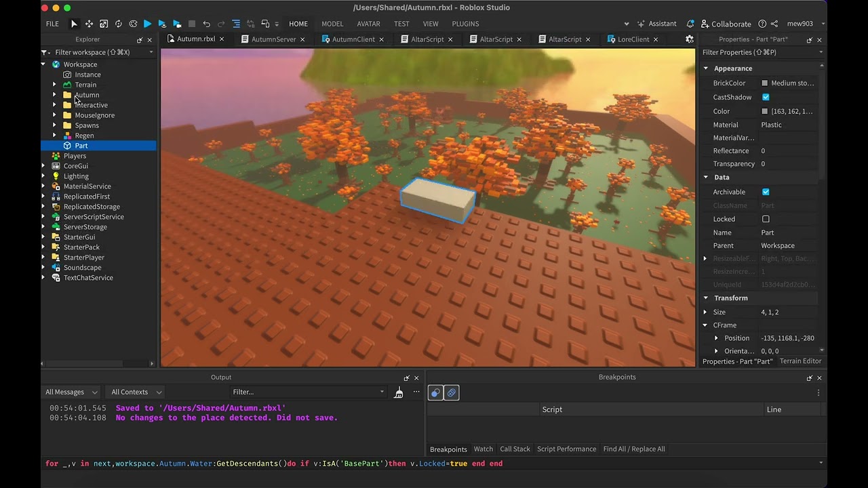Click the Color property swatch
The height and width of the screenshot is (488, 868).
click(765, 111)
